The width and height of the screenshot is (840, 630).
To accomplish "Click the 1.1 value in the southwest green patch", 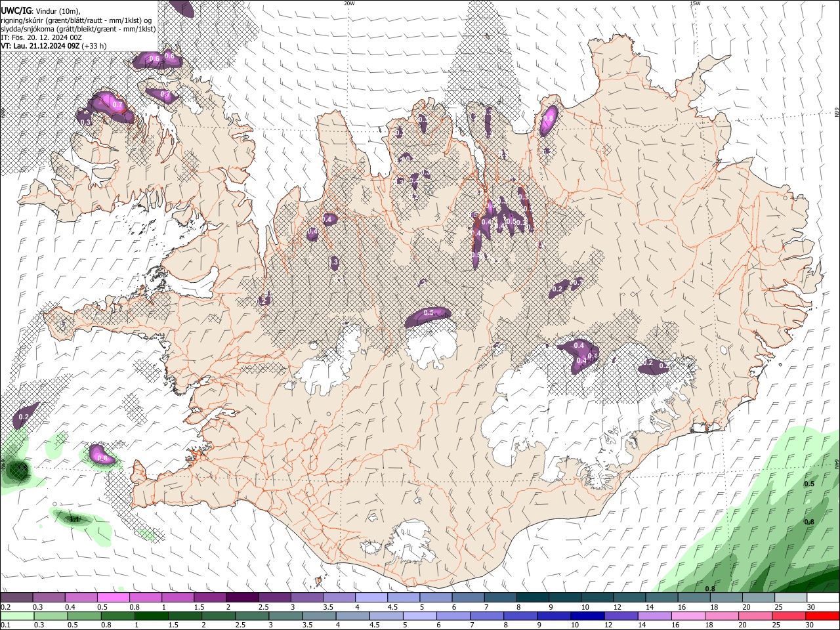I will point(74,520).
